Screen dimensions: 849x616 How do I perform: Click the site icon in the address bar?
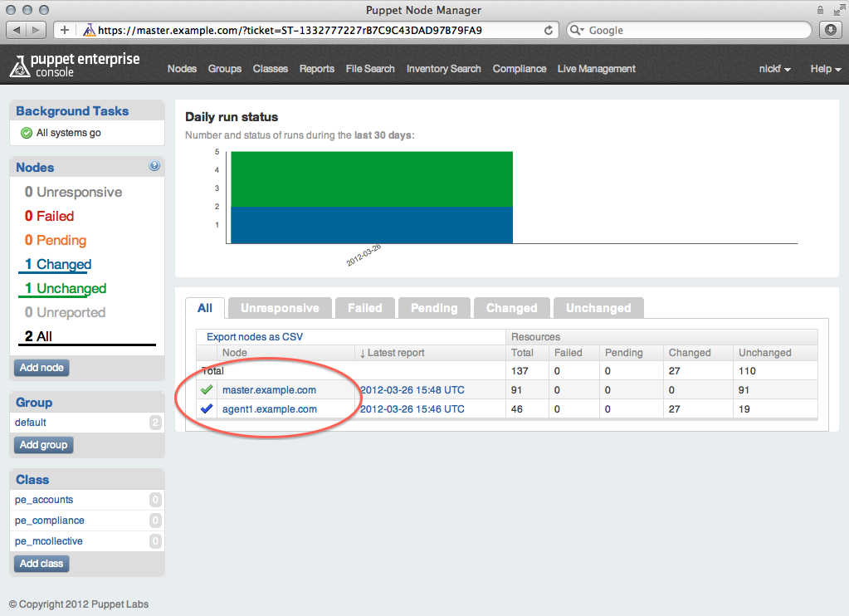pos(90,31)
